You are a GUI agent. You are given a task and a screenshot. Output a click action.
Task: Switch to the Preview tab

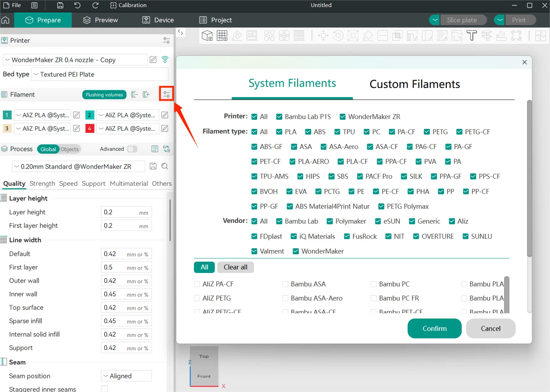(101, 20)
